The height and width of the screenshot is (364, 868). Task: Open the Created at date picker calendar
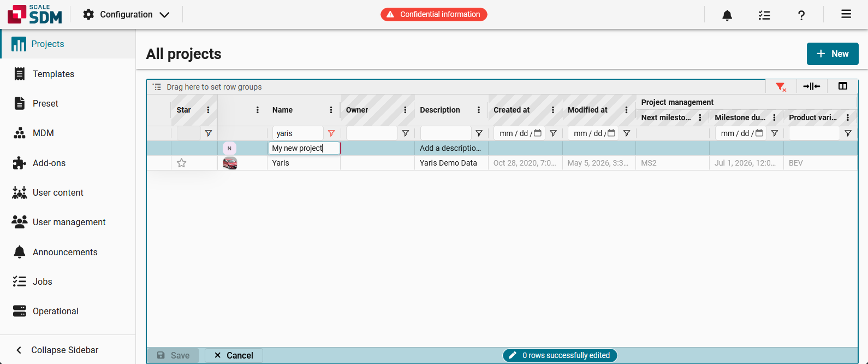click(538, 133)
